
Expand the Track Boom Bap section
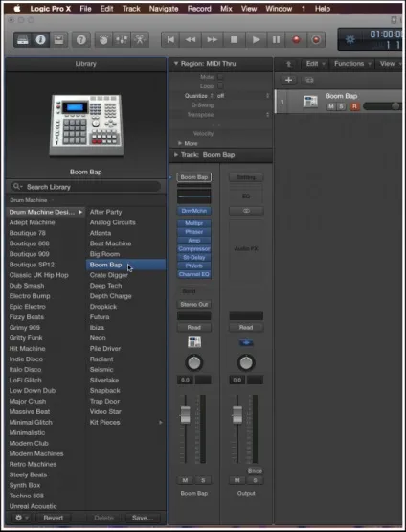[176, 155]
